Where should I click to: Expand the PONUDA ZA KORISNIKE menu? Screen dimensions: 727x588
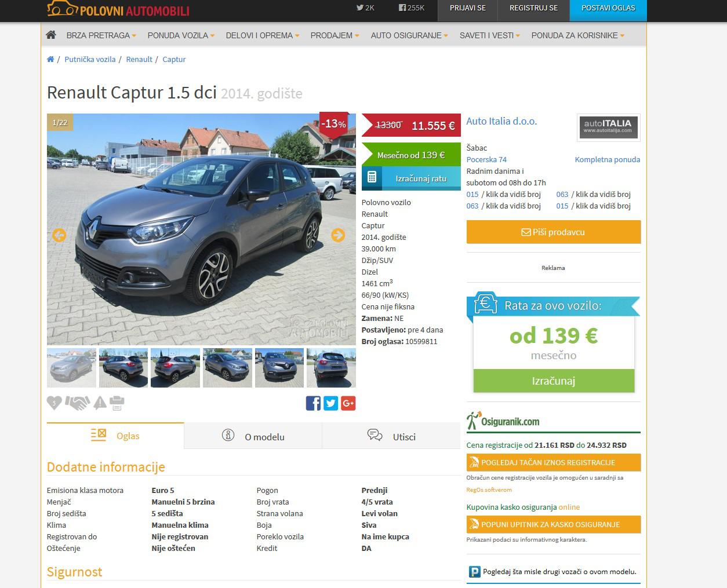pyautogui.click(x=578, y=35)
